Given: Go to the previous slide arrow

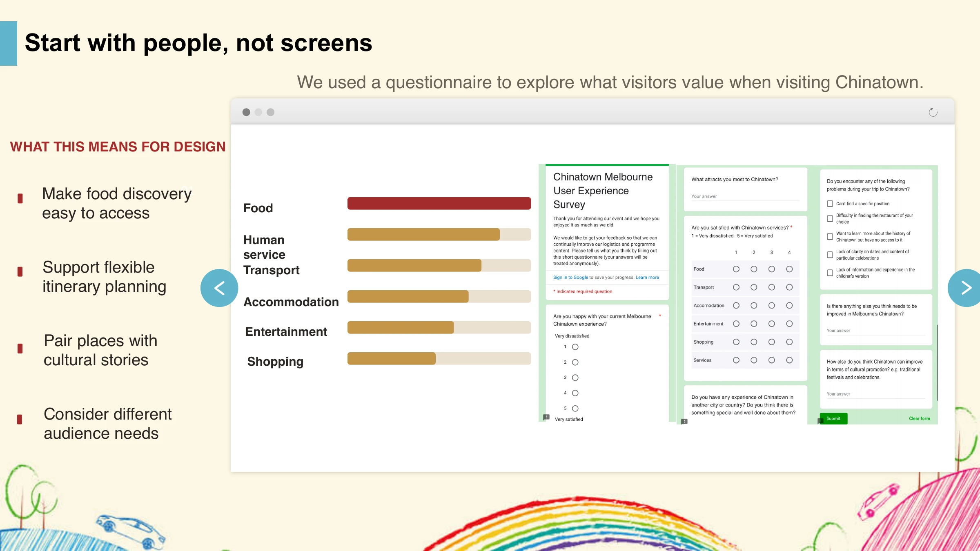Looking at the screenshot, I should [219, 288].
